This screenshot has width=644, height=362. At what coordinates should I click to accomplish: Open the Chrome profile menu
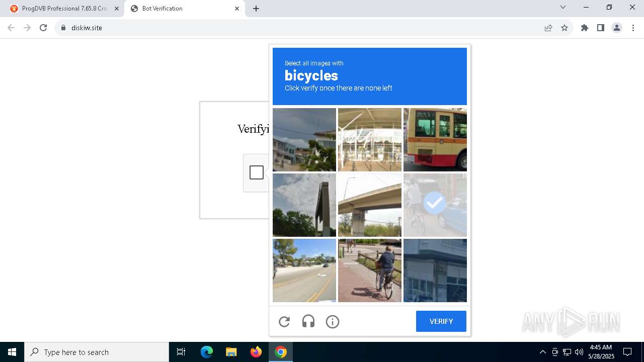[x=617, y=28]
